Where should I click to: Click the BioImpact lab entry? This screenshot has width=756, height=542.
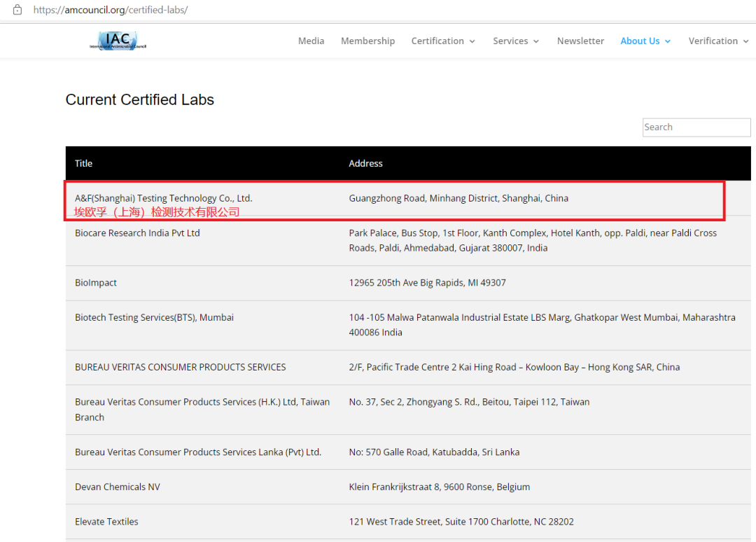pyautogui.click(x=96, y=283)
